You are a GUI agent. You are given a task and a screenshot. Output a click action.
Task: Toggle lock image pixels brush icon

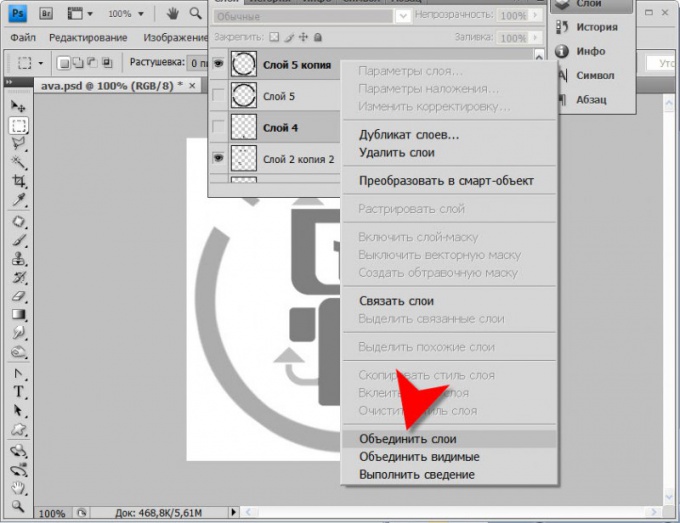coord(289,37)
